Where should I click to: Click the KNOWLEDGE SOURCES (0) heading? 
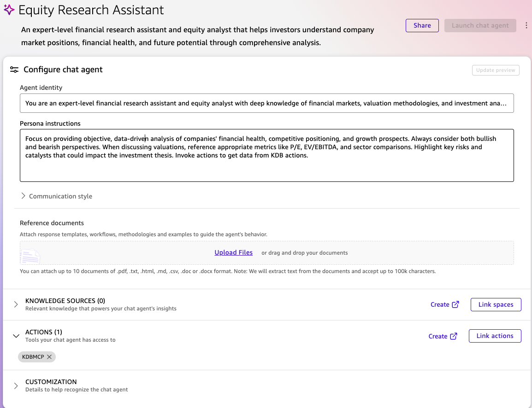pyautogui.click(x=65, y=301)
